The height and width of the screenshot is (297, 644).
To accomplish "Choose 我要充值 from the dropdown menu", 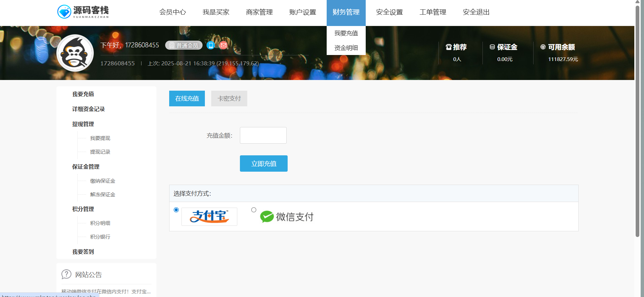I will (346, 33).
